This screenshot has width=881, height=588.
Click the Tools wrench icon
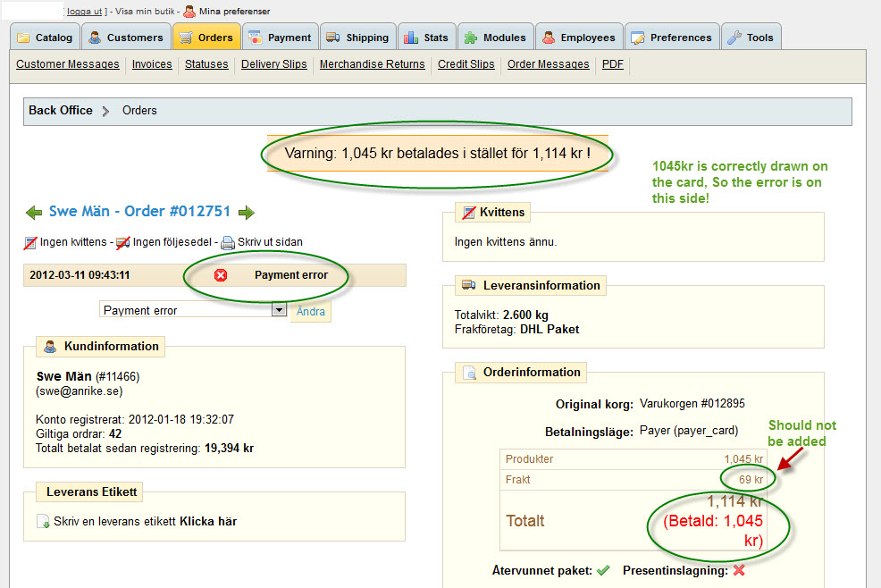coord(734,38)
